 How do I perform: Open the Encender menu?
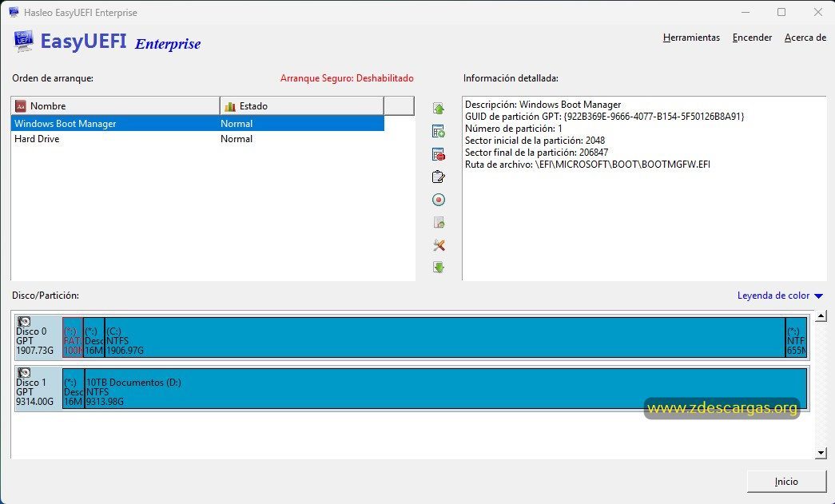tap(752, 38)
